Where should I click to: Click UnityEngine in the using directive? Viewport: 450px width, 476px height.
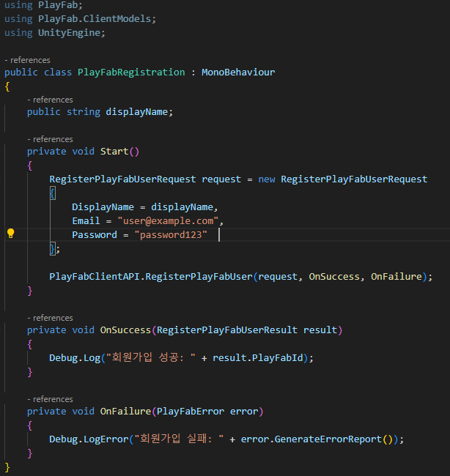pos(70,33)
